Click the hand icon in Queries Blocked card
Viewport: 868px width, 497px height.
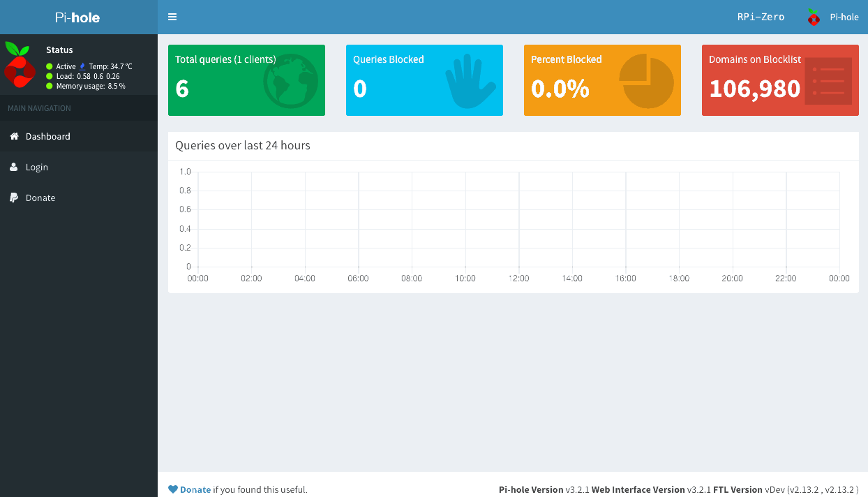click(470, 82)
